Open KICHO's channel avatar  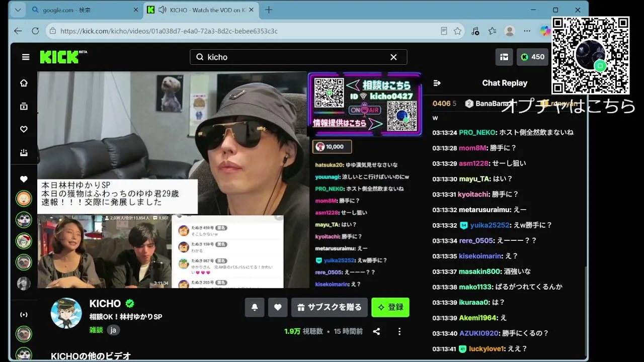[x=66, y=313]
